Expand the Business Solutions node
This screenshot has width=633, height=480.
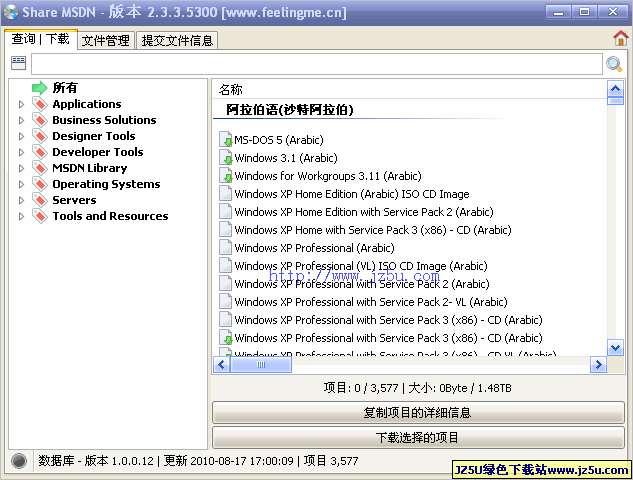(x=21, y=120)
